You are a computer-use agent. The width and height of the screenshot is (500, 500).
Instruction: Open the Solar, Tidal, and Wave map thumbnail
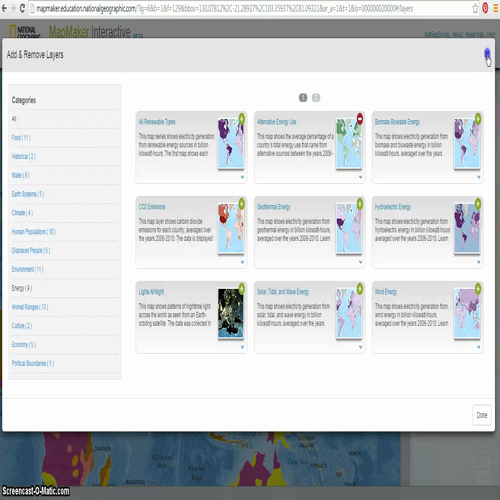[x=349, y=313]
